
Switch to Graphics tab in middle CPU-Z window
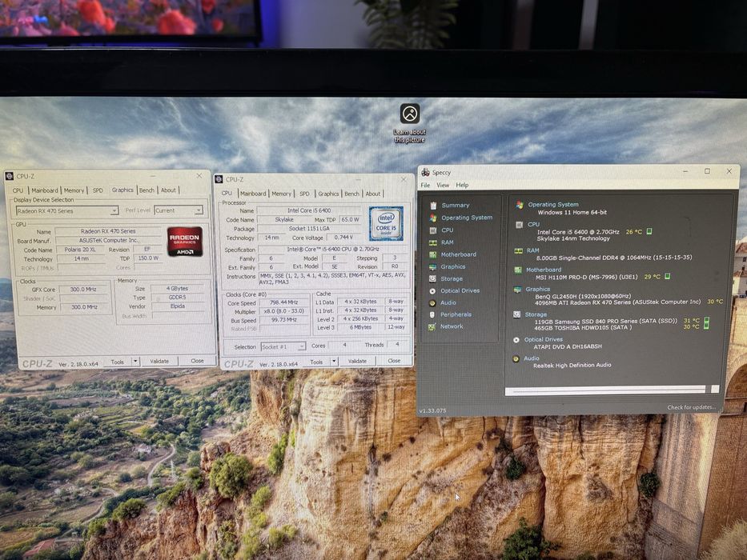[329, 194]
